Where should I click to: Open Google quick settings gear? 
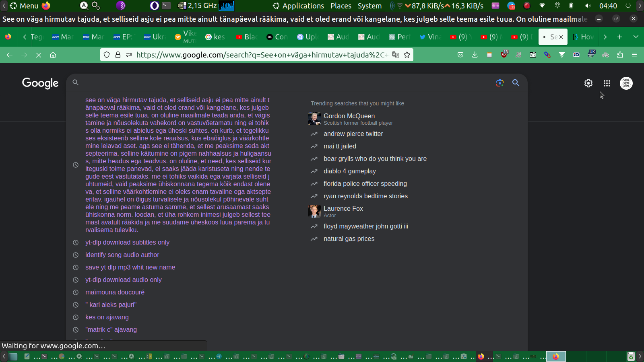[x=588, y=83]
